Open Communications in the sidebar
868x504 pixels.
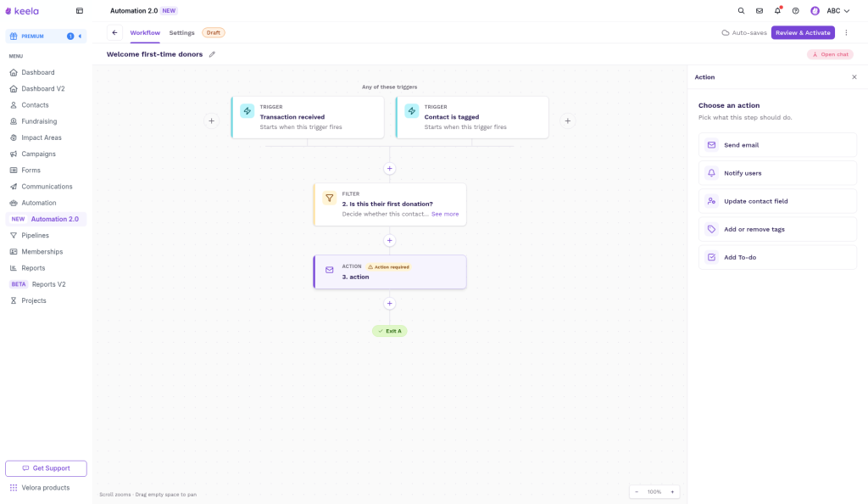click(46, 187)
